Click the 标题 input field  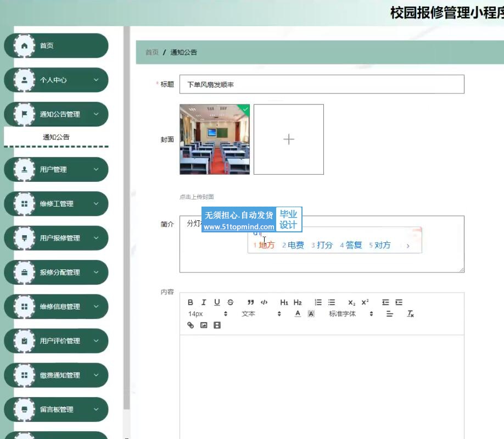pyautogui.click(x=322, y=84)
